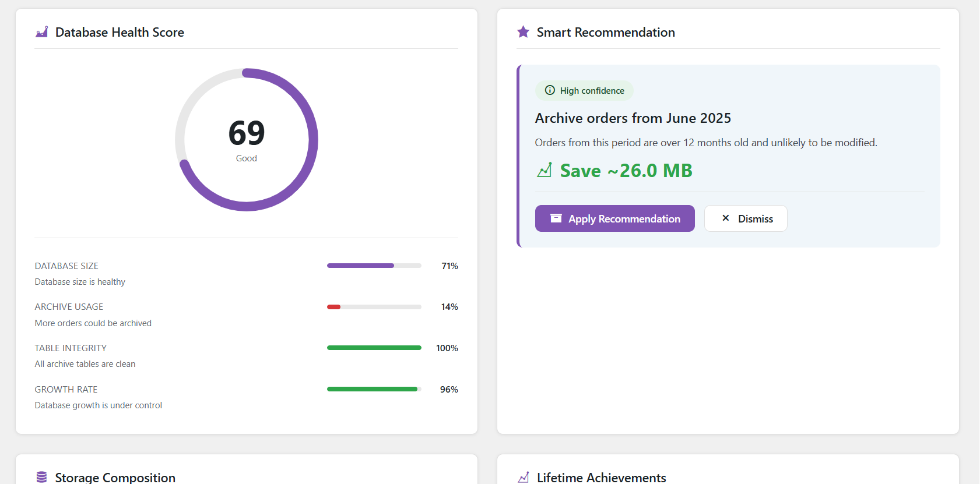Click the 'Good' label under the score
980x484 pixels.
click(x=247, y=158)
